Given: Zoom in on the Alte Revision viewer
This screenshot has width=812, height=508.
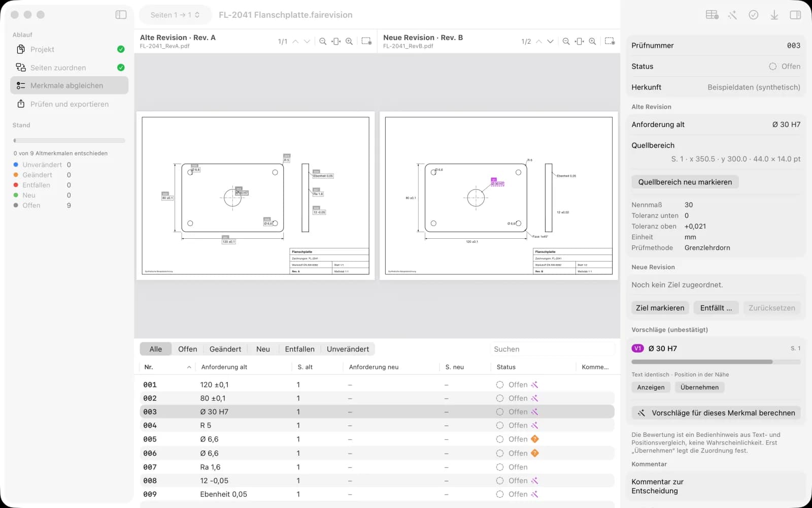Looking at the screenshot, I should (x=349, y=41).
